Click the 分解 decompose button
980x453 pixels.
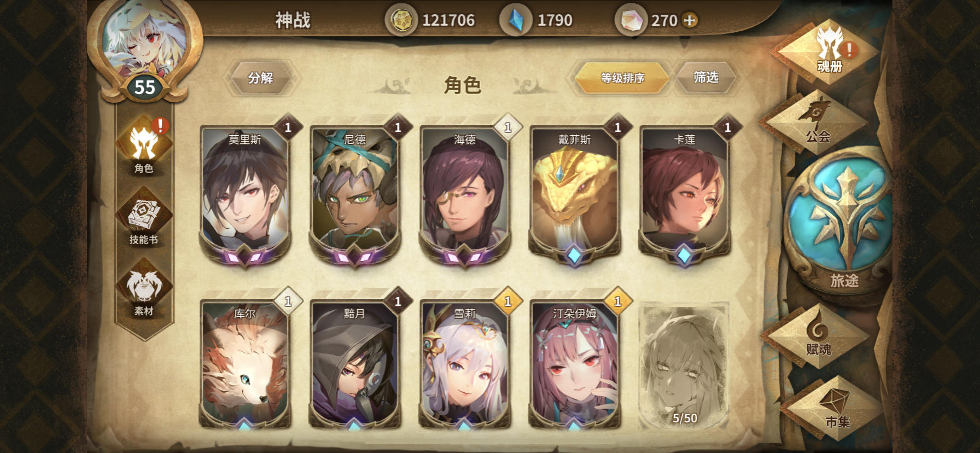point(260,78)
